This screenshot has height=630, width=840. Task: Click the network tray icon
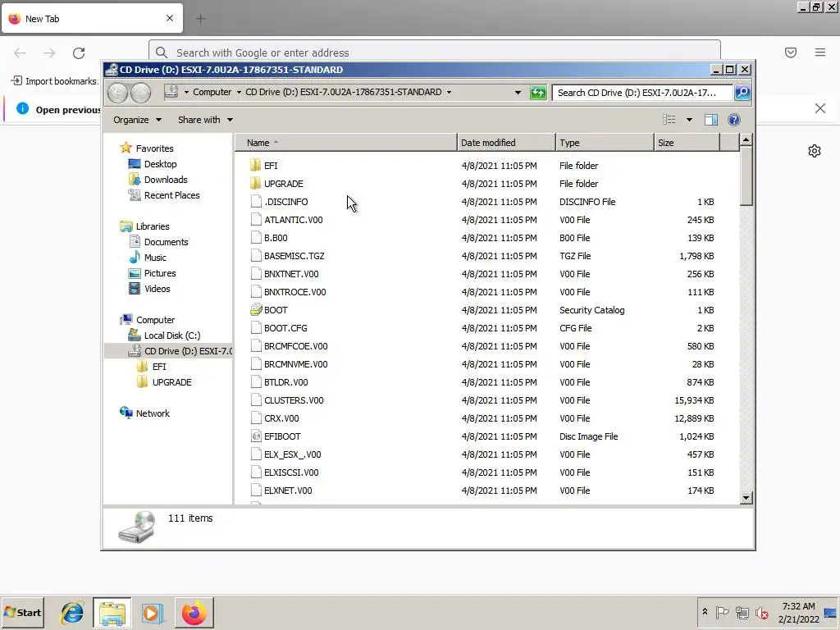[x=742, y=612]
